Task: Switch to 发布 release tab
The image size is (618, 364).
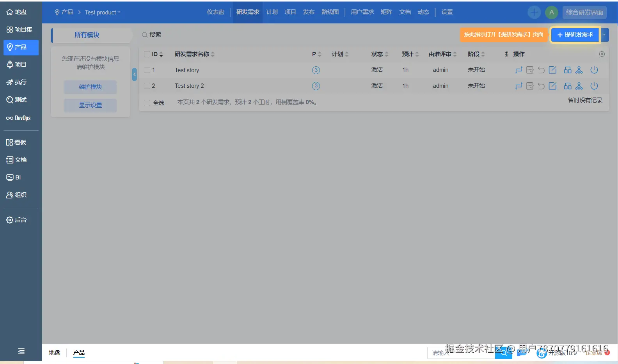Action: pyautogui.click(x=309, y=12)
